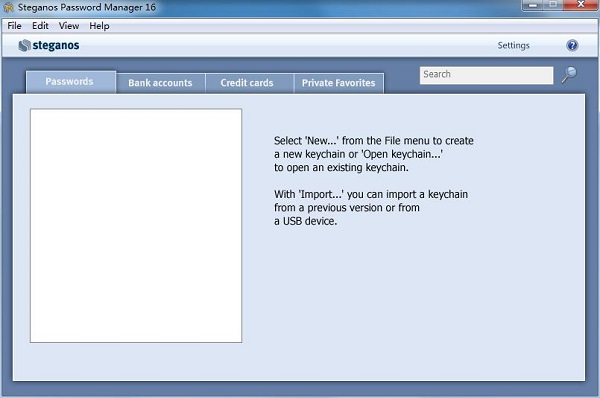Click the Steganos logo
This screenshot has height=398, width=600.
pyautogui.click(x=49, y=46)
